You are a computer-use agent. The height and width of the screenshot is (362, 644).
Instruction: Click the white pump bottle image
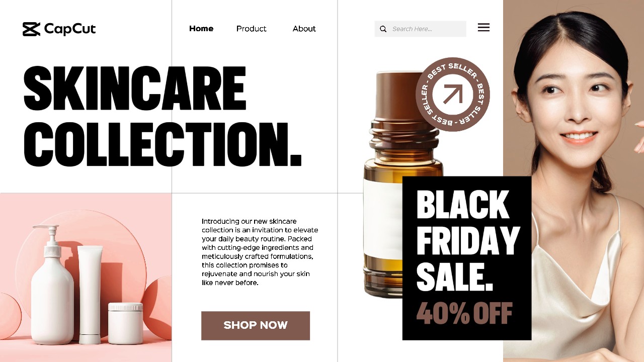52,287
